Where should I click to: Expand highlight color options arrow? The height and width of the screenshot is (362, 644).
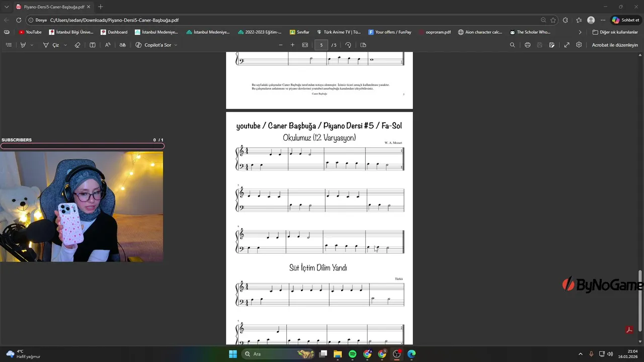pos(32,45)
